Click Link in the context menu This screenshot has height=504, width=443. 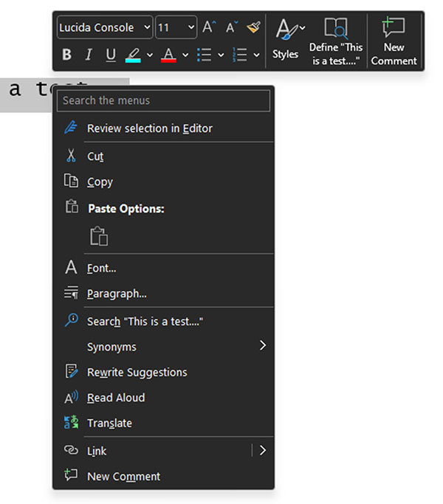point(153,451)
